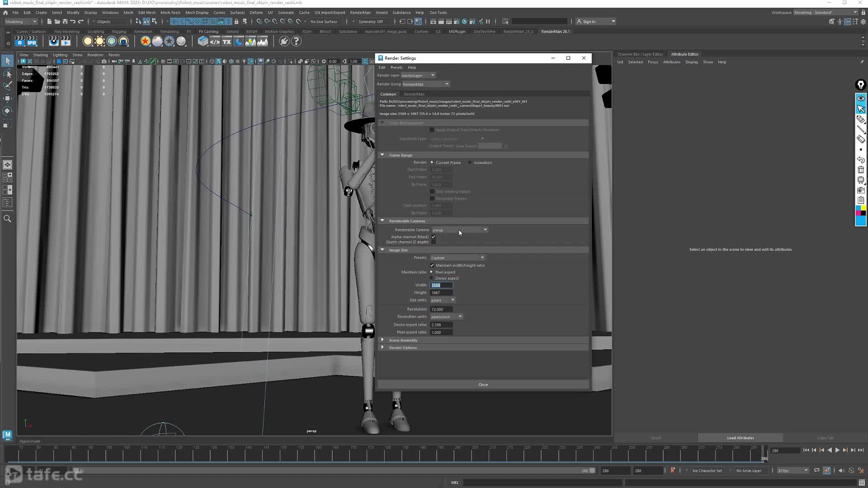Select the Rendering shelf tab
Screen dimensions: 868x488
[x=169, y=32]
